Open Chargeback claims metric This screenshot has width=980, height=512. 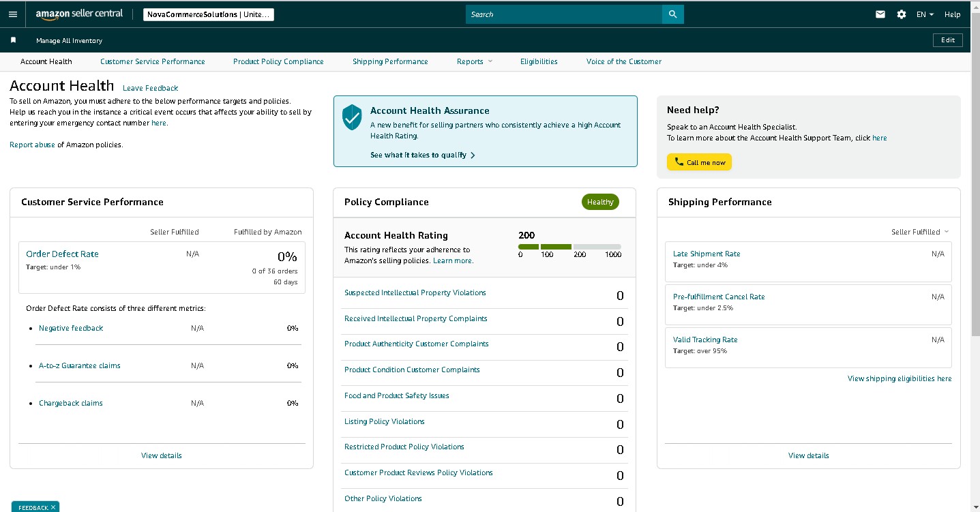(x=71, y=403)
